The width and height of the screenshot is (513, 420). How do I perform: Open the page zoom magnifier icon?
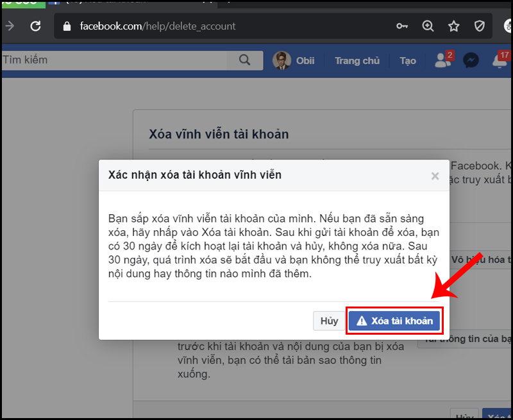click(x=428, y=26)
